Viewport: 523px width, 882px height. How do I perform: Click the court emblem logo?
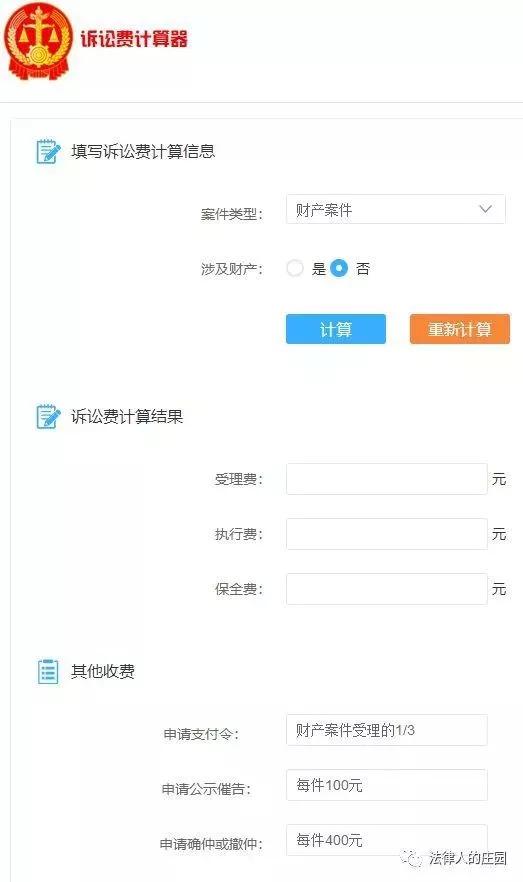tap(38, 40)
